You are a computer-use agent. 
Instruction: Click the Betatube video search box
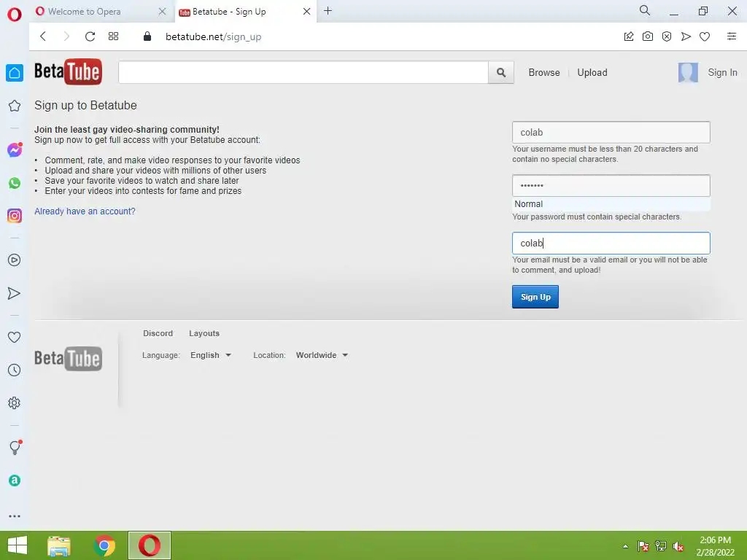point(303,72)
